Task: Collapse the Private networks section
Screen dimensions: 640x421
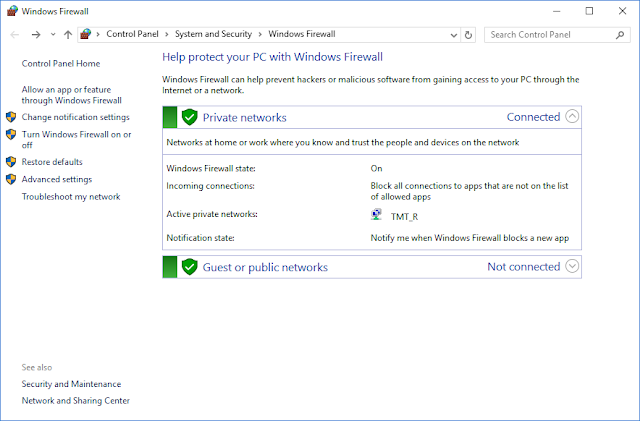Action: coord(572,116)
